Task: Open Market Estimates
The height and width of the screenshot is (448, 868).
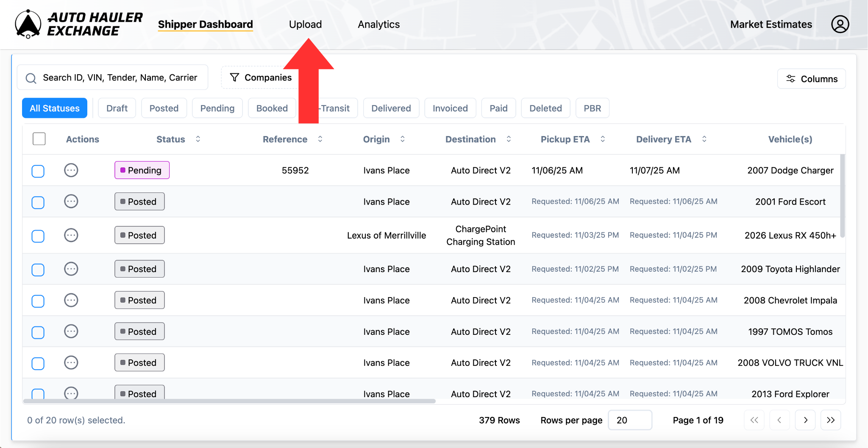Action: (771, 24)
